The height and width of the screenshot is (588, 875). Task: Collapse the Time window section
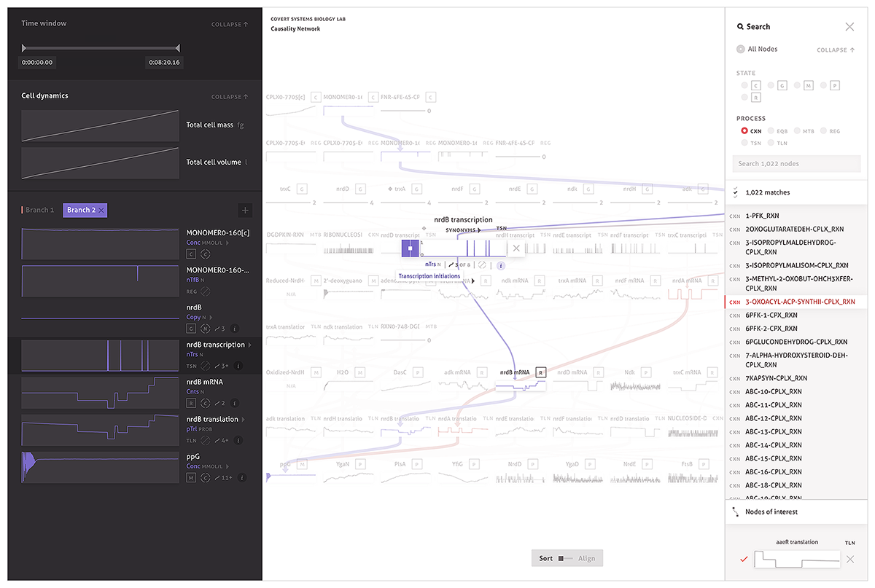click(x=230, y=25)
